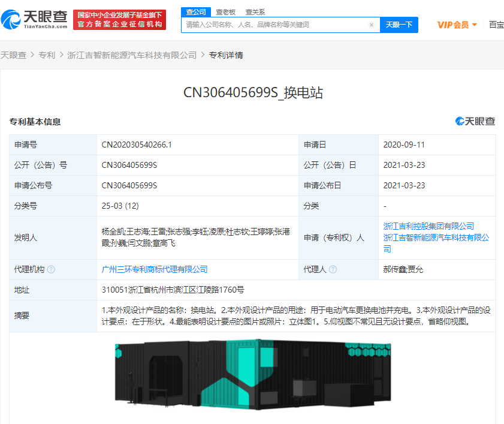Click the help icon beside 代理人

pos(333,270)
